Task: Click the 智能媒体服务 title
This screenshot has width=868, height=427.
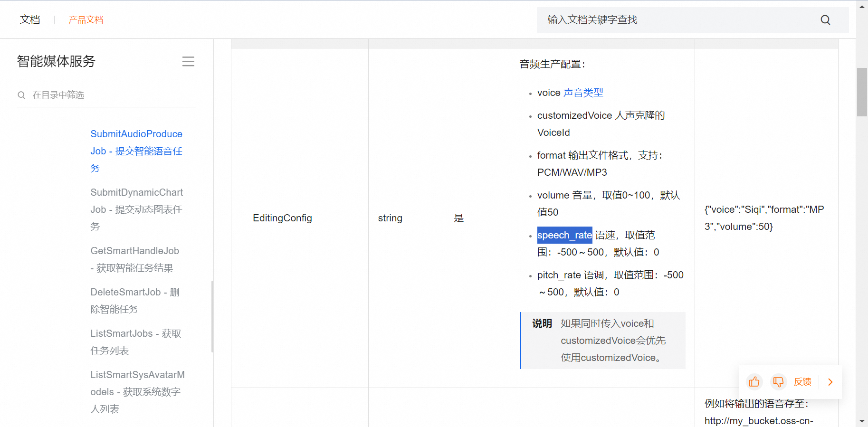Action: coord(56,61)
